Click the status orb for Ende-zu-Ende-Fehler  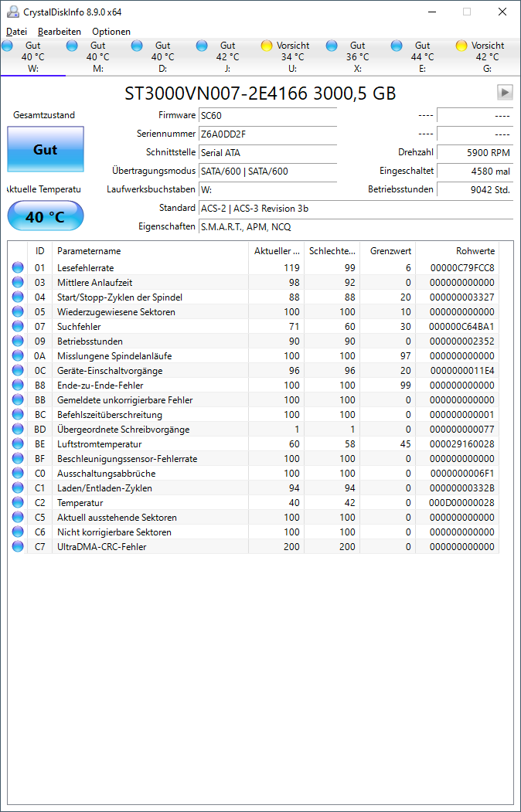tap(18, 386)
